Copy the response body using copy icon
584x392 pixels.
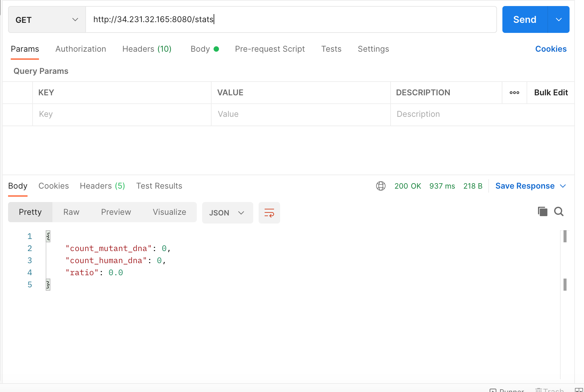[542, 211]
